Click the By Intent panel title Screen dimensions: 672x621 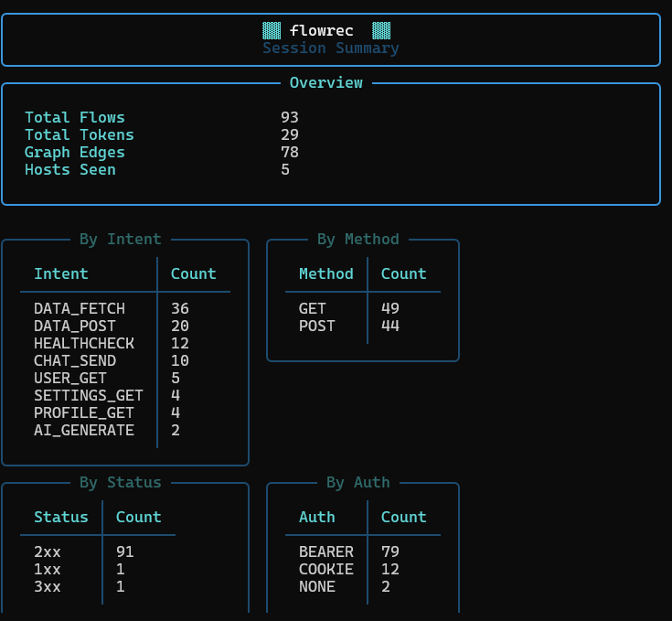click(121, 239)
